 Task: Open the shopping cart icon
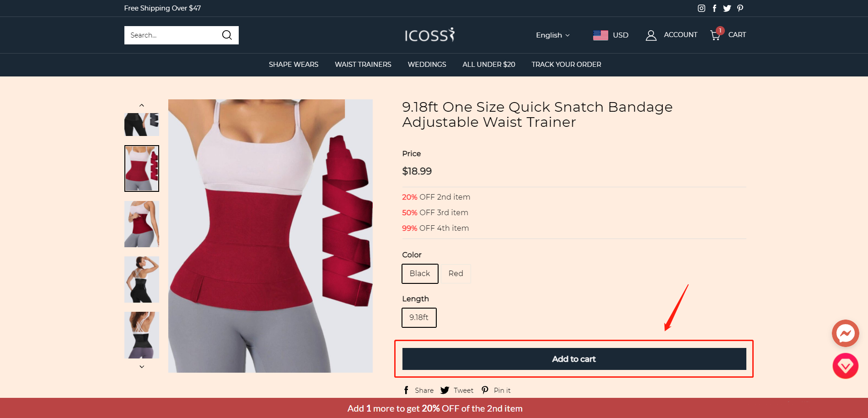tap(715, 35)
